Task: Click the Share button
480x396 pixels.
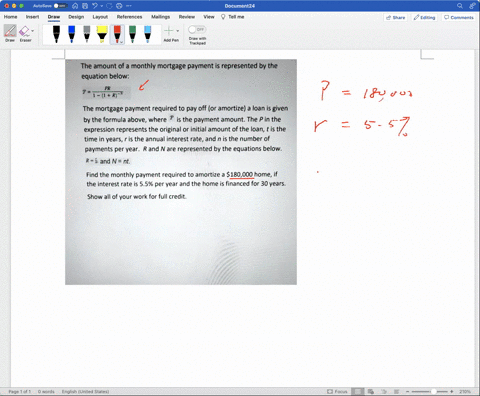Action: click(x=395, y=17)
